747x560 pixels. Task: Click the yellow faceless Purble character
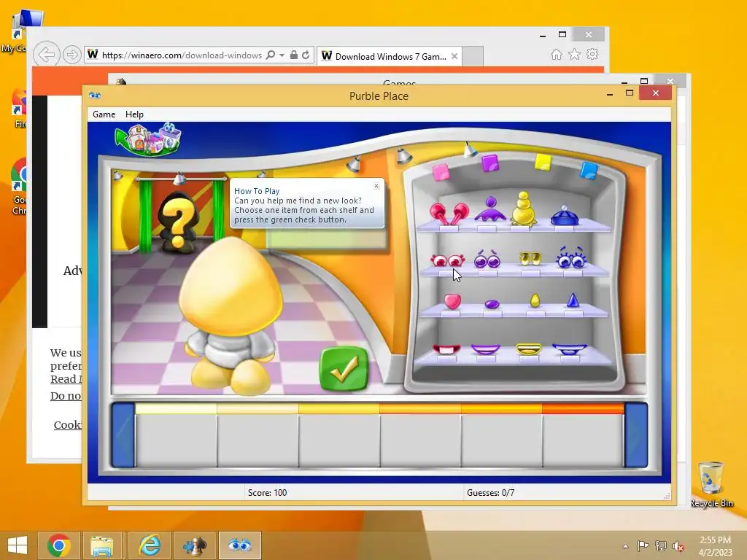click(231, 315)
